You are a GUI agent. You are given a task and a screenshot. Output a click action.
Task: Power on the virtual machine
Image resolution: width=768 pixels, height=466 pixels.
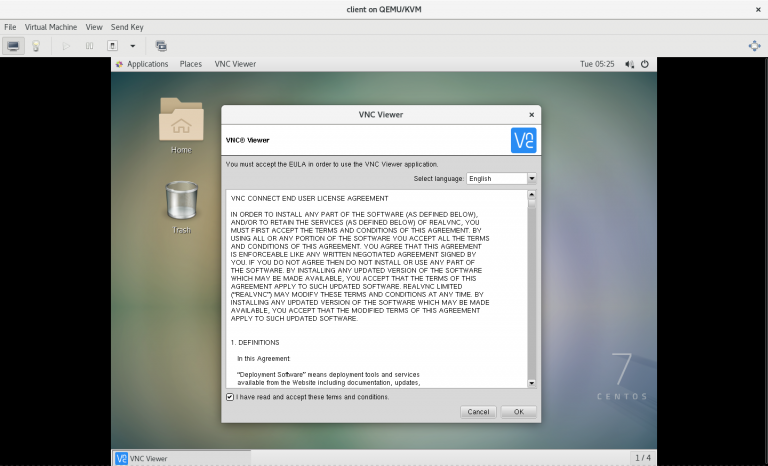pos(66,46)
